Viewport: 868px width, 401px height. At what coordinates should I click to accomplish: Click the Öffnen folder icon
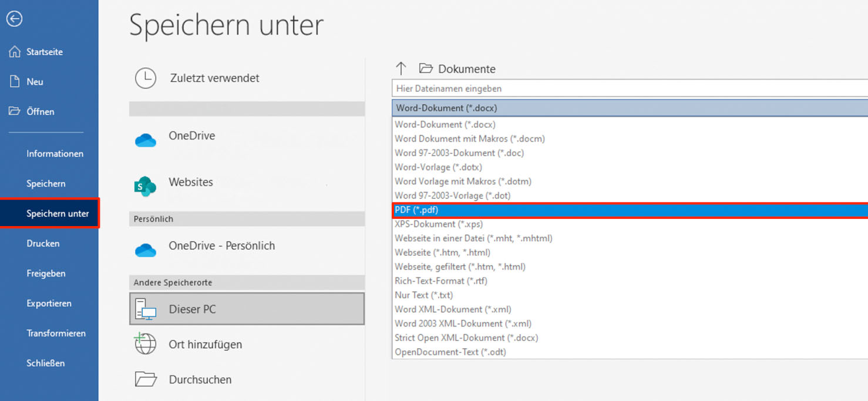[x=15, y=111]
